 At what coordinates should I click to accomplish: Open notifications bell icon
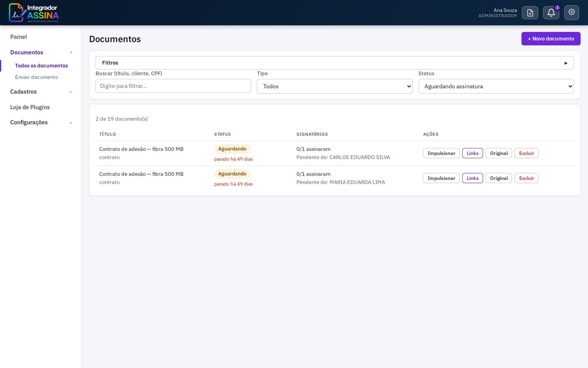point(551,13)
